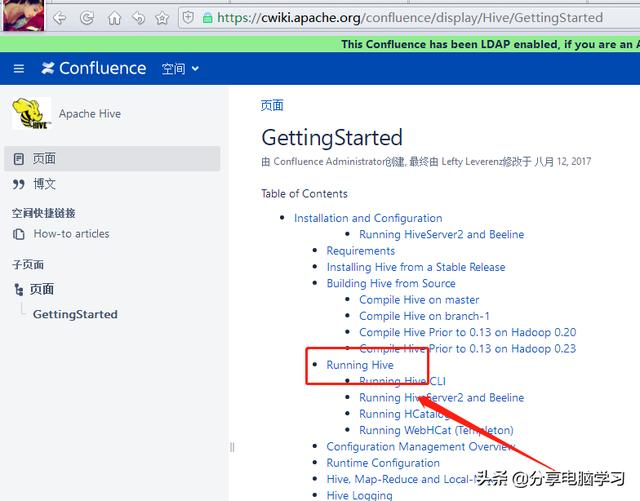Click the green LDAP enabled banner text
Image resolution: width=640 pixels, height=501 pixels.
pyautogui.click(x=490, y=44)
